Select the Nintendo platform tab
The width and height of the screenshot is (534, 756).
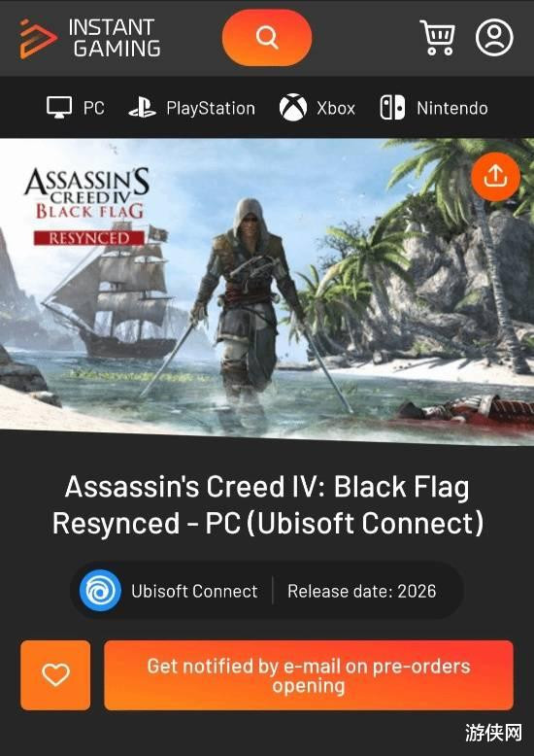434,108
